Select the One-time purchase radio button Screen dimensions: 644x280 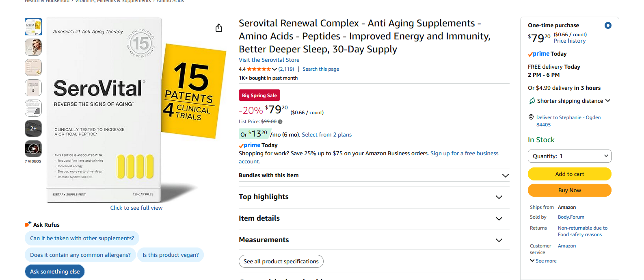coord(608,25)
